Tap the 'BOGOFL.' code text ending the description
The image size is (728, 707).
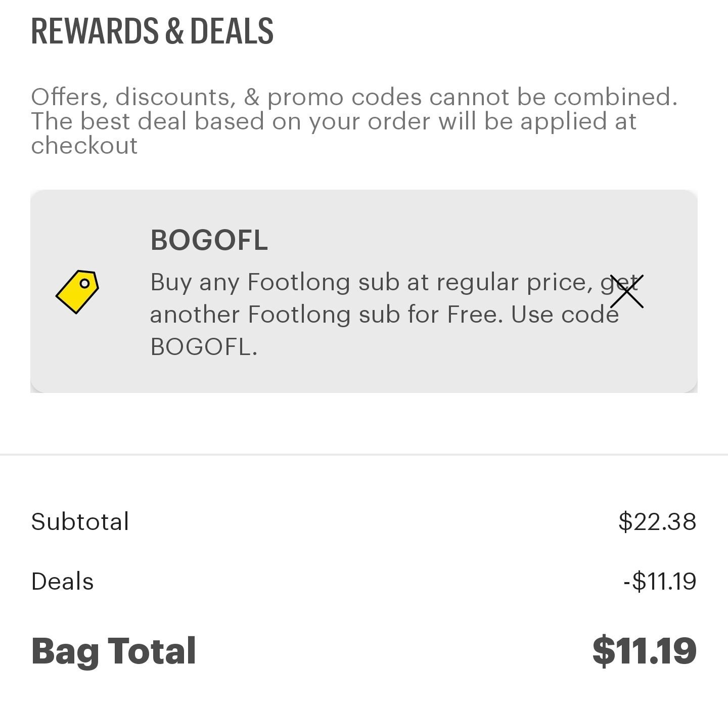[204, 347]
